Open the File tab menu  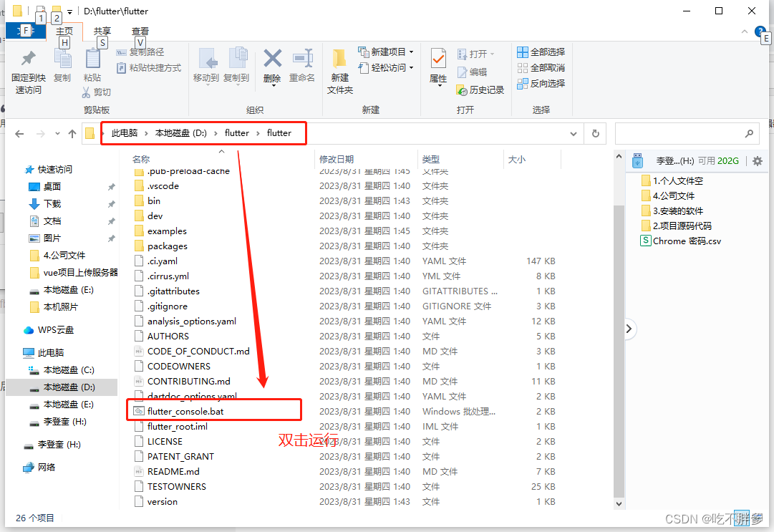coord(26,31)
